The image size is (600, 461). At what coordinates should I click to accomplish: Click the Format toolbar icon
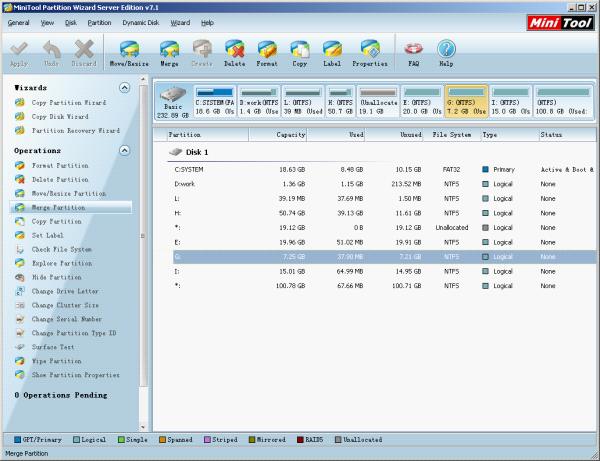[x=267, y=49]
